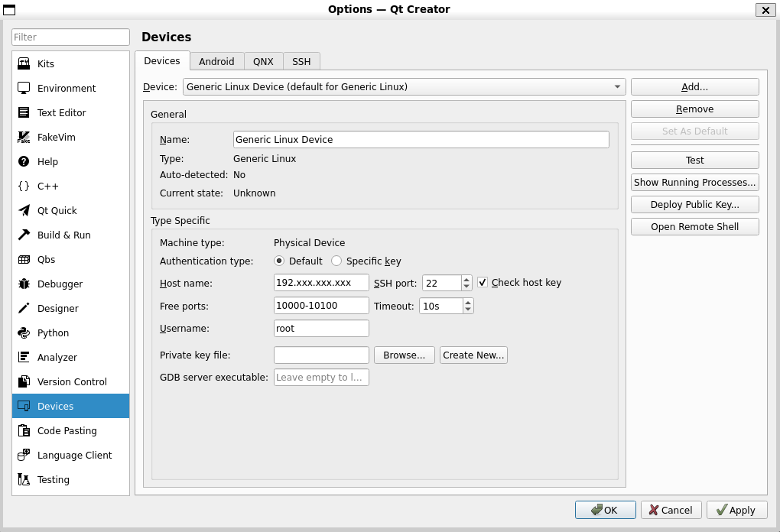Click the Free ports field

click(321, 305)
